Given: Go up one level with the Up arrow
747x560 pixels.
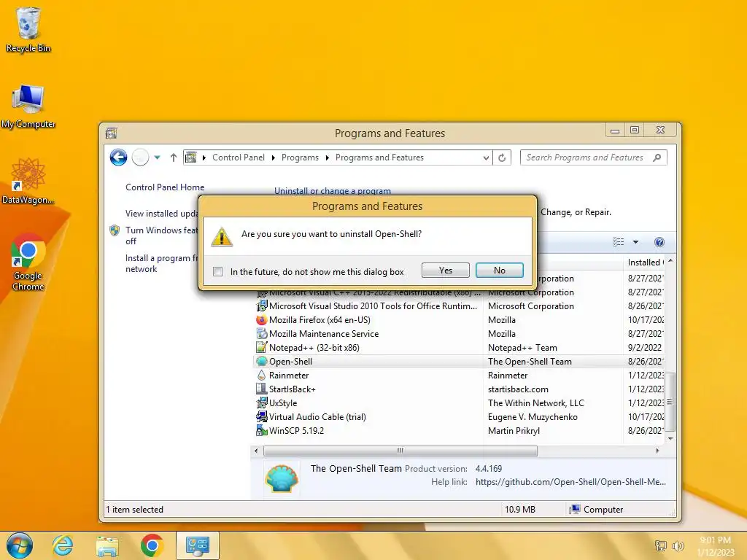Looking at the screenshot, I should coord(174,157).
